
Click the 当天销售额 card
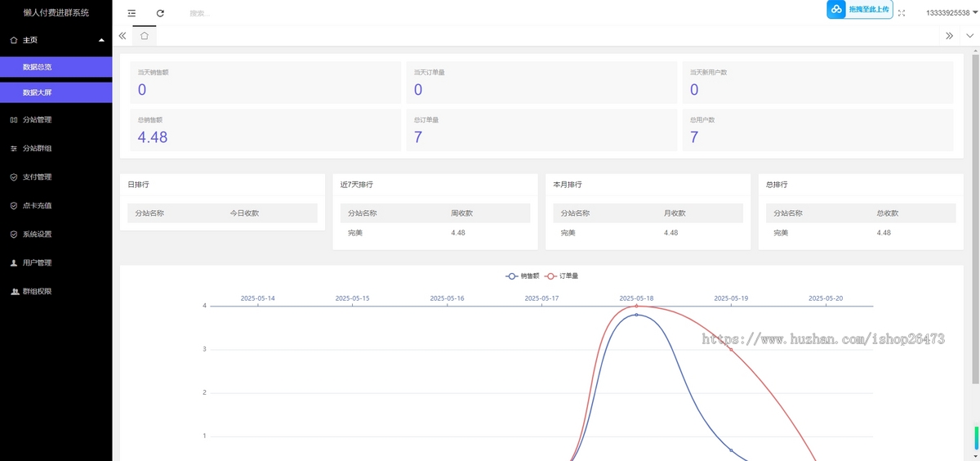pos(265,83)
